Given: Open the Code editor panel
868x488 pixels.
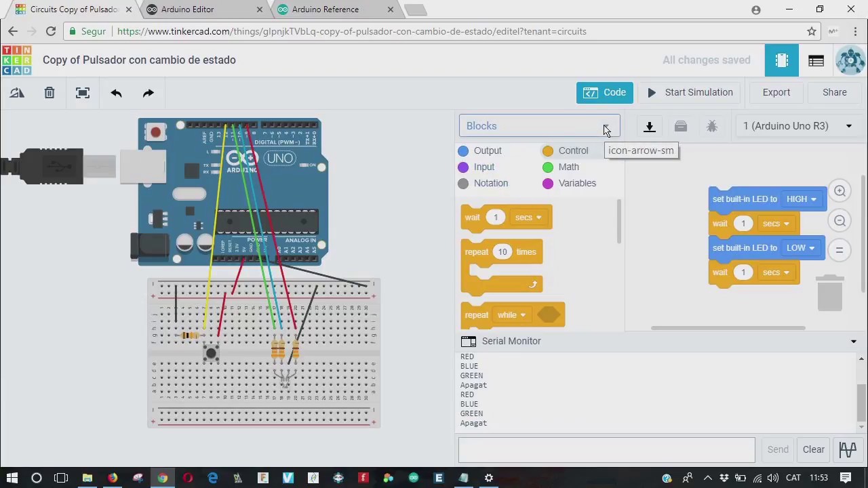Looking at the screenshot, I should [605, 92].
